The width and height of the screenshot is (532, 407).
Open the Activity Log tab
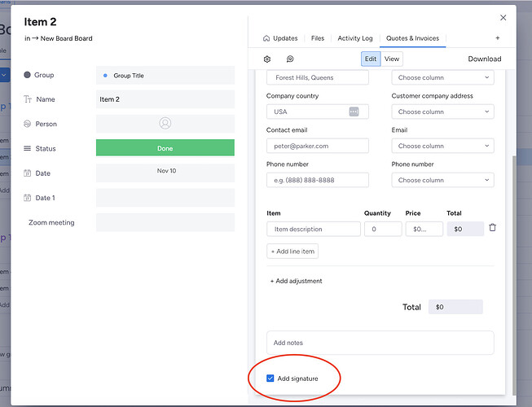pyautogui.click(x=355, y=38)
